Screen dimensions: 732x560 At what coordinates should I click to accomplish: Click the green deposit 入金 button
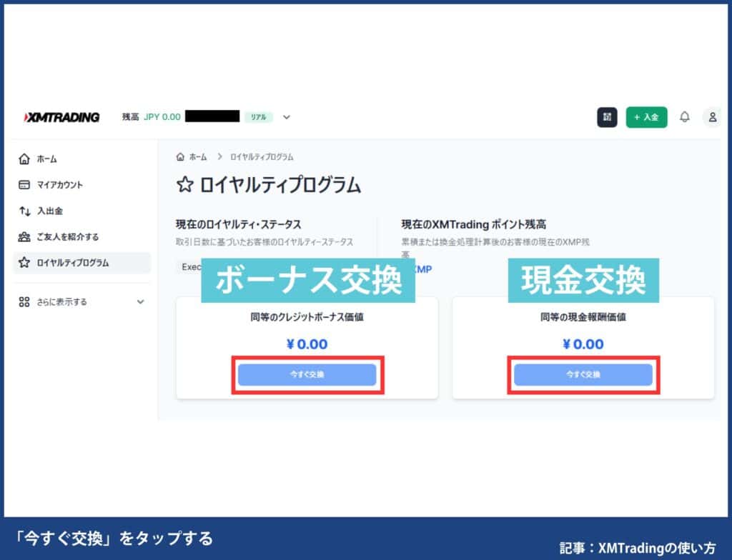(646, 117)
